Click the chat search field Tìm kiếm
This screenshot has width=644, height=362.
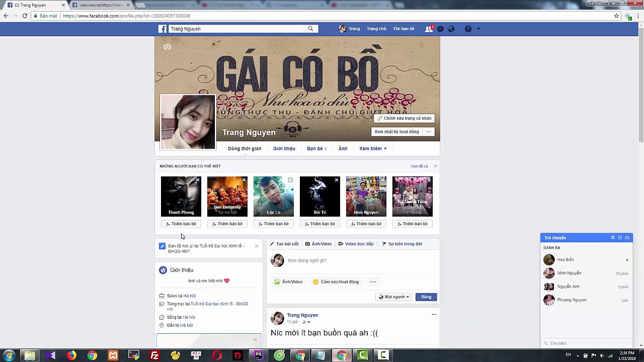tap(586, 343)
